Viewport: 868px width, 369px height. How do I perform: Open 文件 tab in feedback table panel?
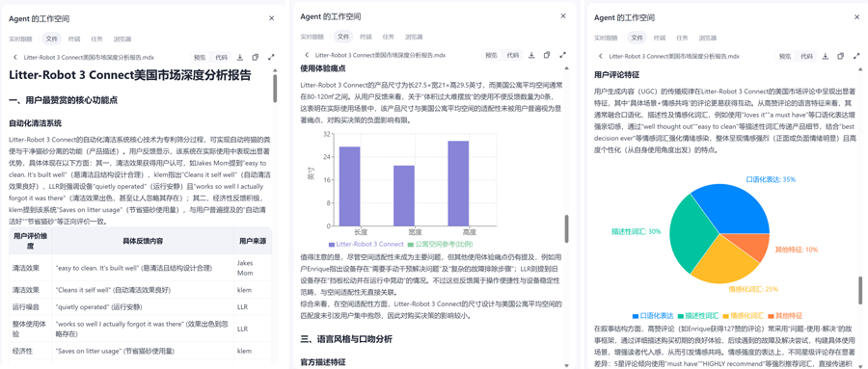(51, 39)
